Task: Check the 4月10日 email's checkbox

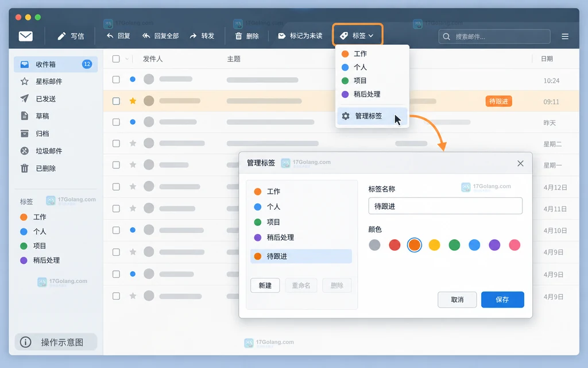Action: coord(116,230)
